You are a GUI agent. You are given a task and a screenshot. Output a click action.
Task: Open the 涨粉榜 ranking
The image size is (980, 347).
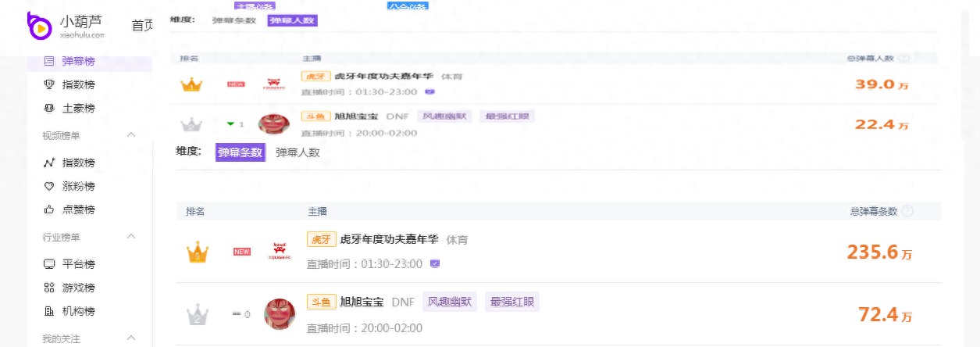pos(79,186)
